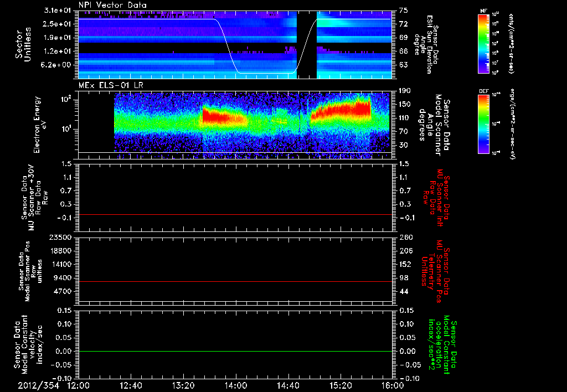Click the 63 degree elevation tick
Screen dimensions: 567x392
(404, 65)
